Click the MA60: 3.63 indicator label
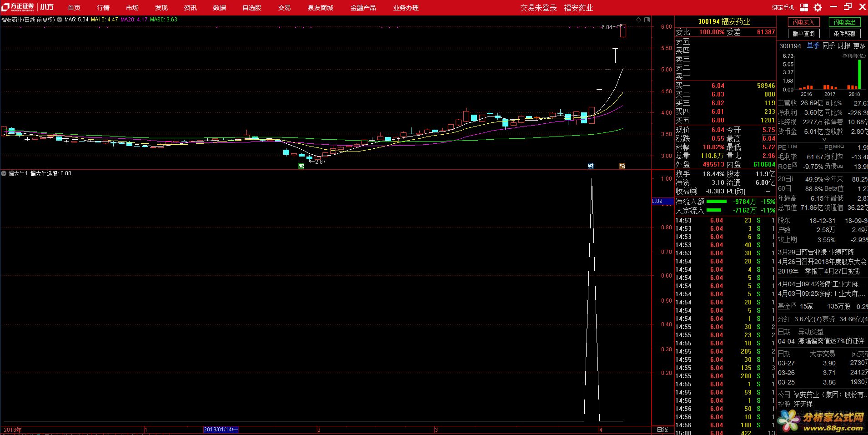This screenshot has height=435, width=868. [164, 20]
